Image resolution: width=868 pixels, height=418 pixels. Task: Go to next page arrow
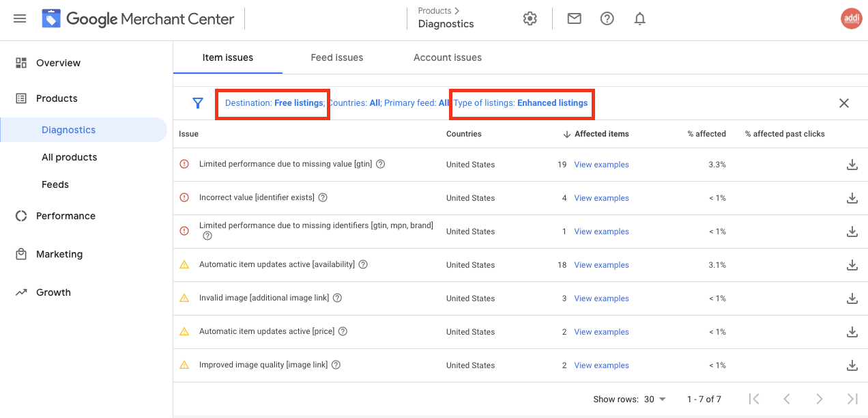[x=820, y=399]
